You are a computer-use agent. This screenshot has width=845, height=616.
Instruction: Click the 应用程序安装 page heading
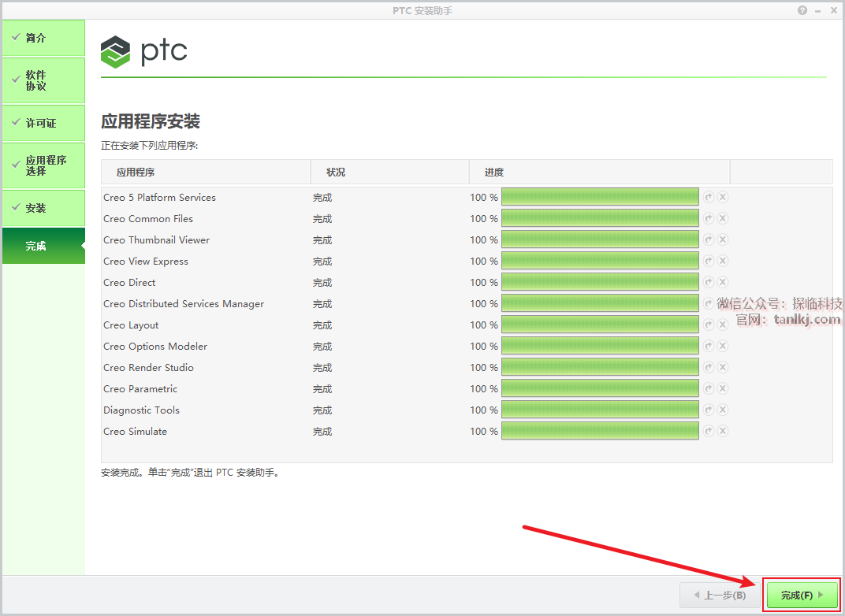(x=151, y=121)
